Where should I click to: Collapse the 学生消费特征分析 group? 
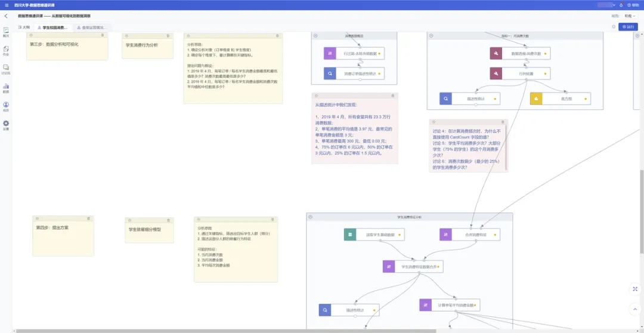311,217
